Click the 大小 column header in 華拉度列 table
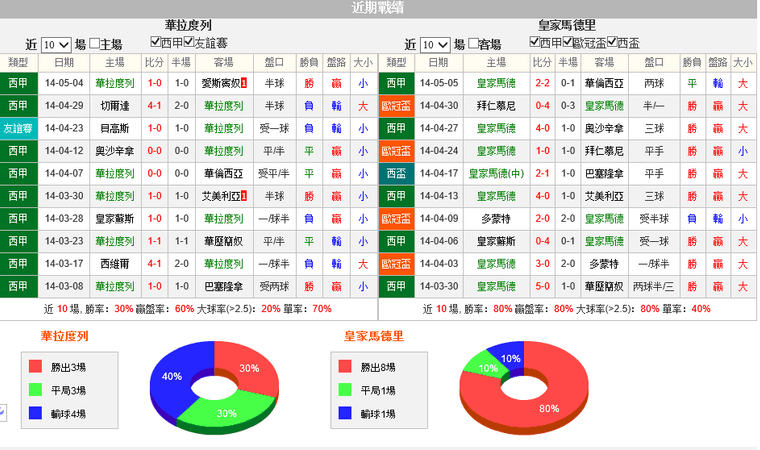Image resolution: width=760 pixels, height=450 pixels. pyautogui.click(x=363, y=63)
